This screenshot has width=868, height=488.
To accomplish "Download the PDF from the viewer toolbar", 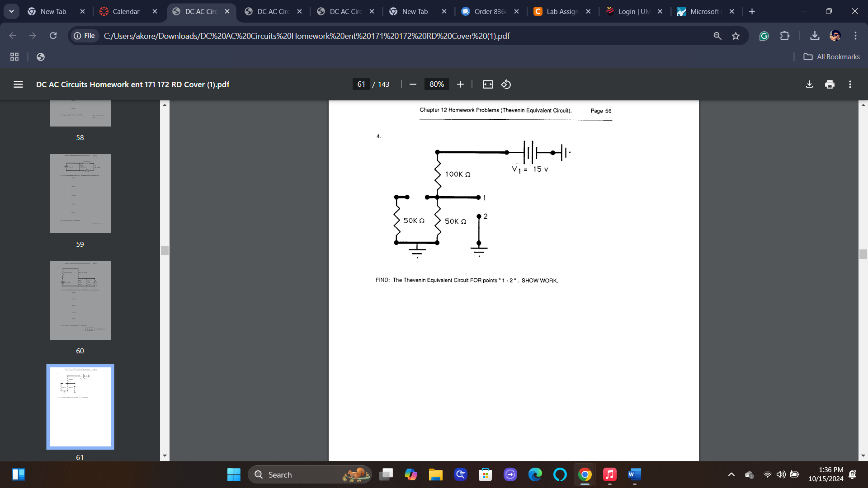I will 809,84.
